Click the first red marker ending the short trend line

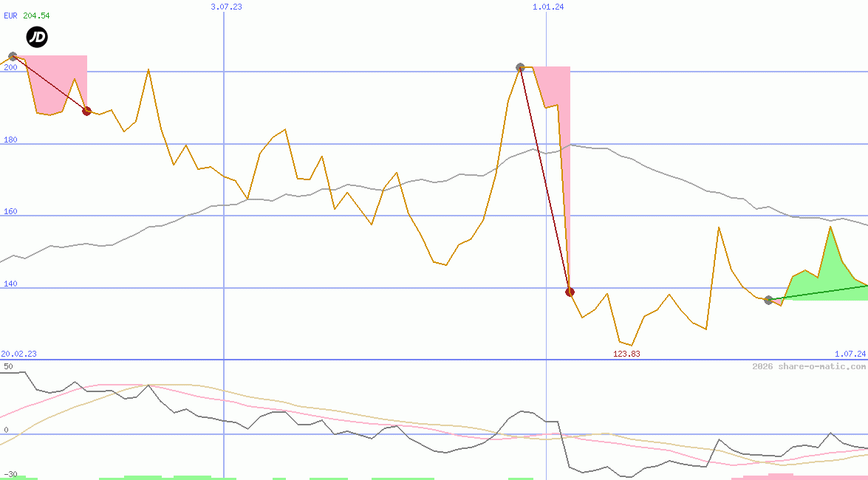86,111
